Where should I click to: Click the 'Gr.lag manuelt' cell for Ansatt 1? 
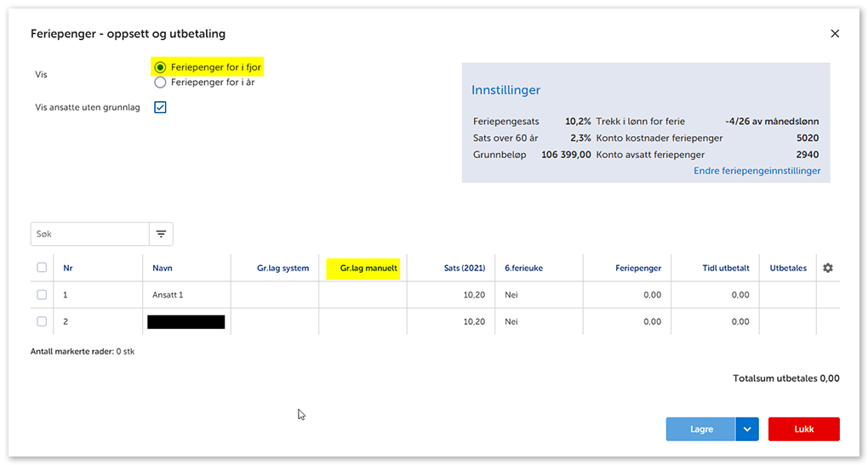click(363, 295)
